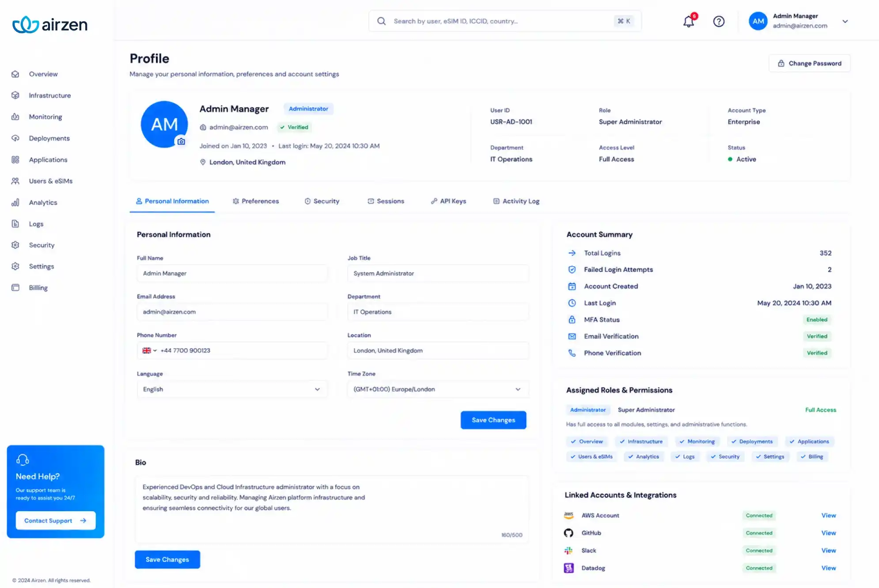Open the notifications bell
Screen dimensions: 879x588
point(689,21)
